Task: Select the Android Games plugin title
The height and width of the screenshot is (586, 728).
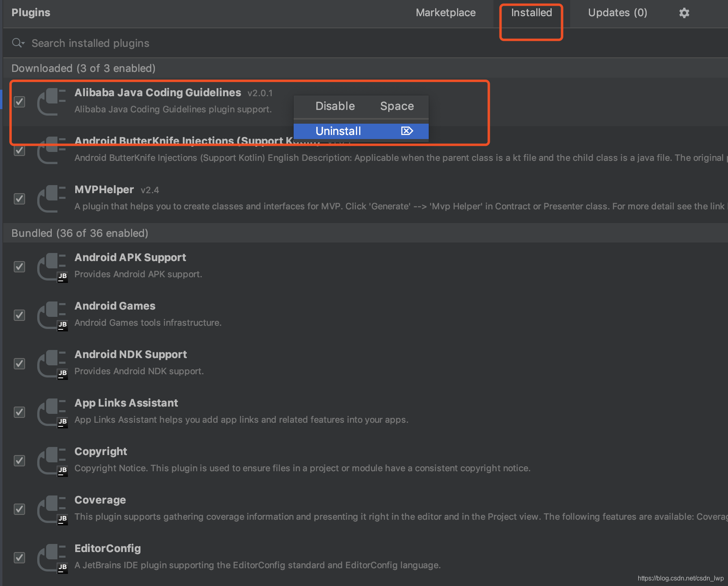Action: 115,306
